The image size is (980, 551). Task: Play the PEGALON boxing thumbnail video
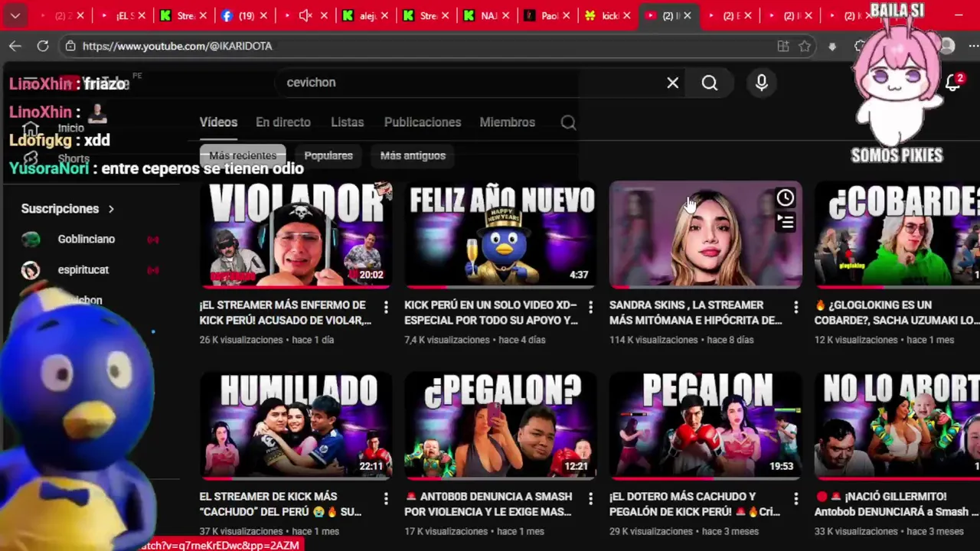click(x=705, y=425)
